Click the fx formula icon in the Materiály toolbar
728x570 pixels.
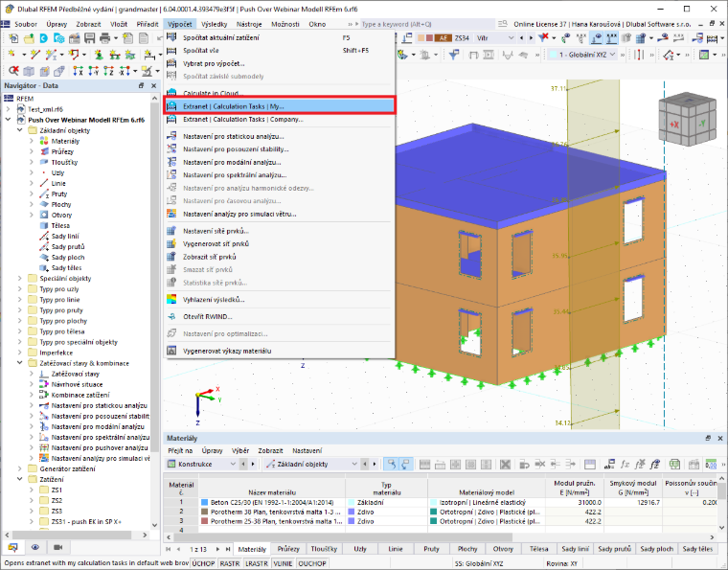pyautogui.click(x=626, y=464)
